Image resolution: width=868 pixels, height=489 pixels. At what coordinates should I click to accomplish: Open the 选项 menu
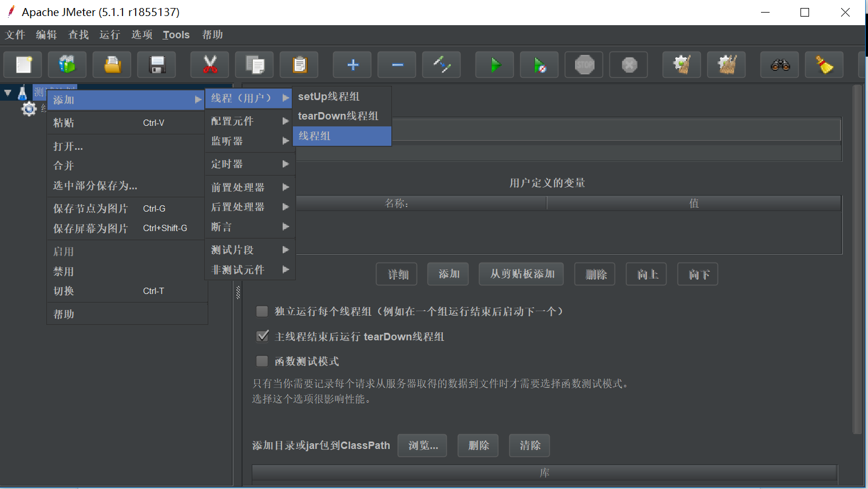(x=142, y=35)
